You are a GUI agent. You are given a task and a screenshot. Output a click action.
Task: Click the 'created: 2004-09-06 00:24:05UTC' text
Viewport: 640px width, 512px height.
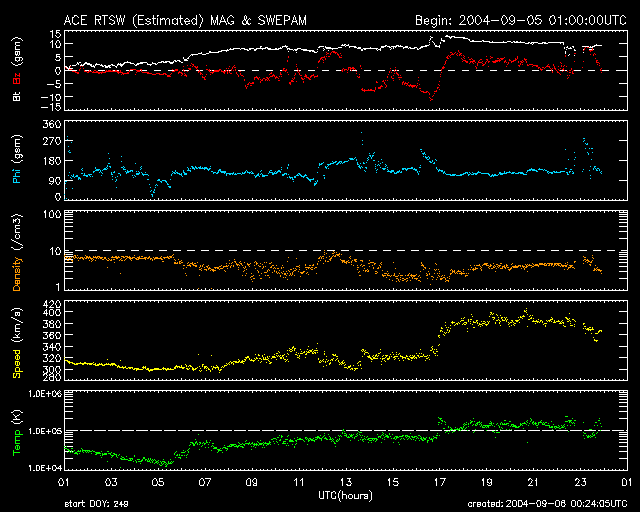click(547, 504)
